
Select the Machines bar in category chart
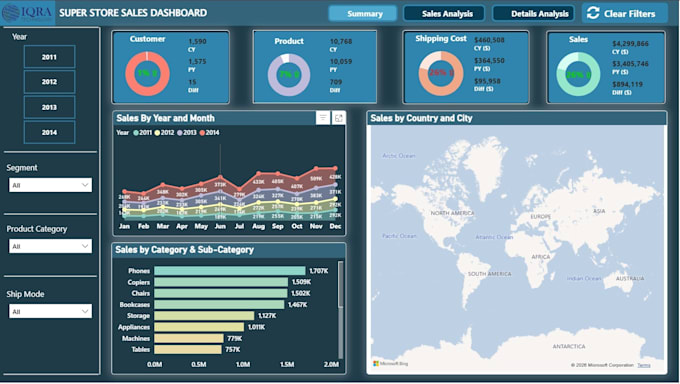coord(189,338)
